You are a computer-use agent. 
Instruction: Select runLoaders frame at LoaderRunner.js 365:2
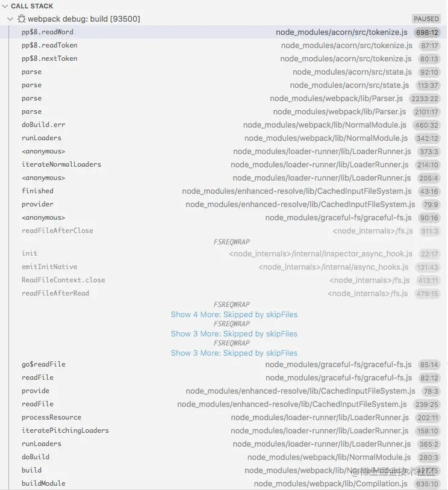pos(224,444)
